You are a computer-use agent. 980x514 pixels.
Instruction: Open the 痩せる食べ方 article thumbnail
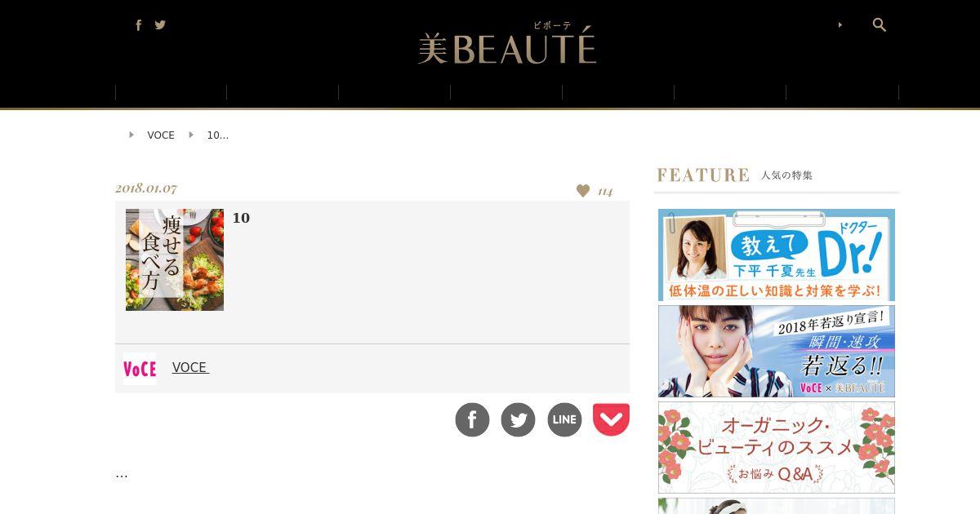(175, 259)
